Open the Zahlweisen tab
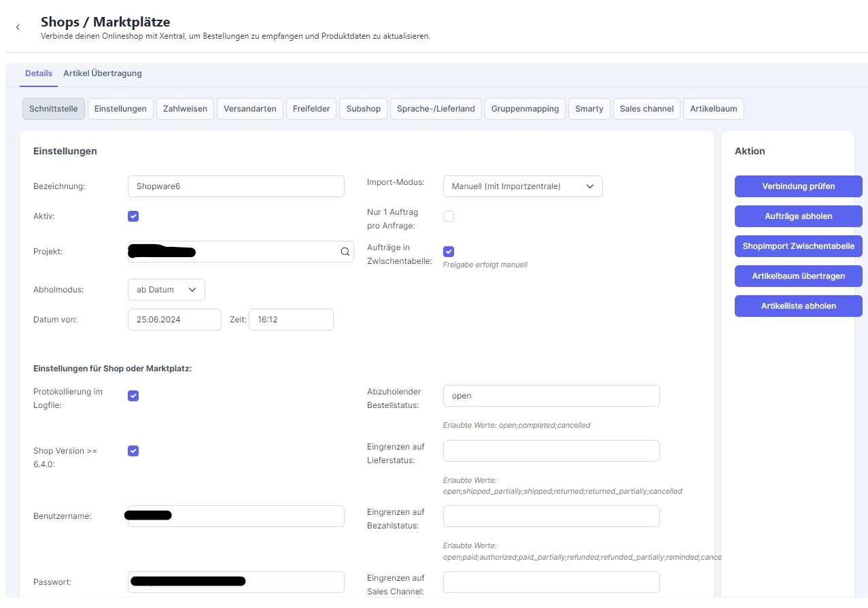868x608 pixels. click(185, 109)
